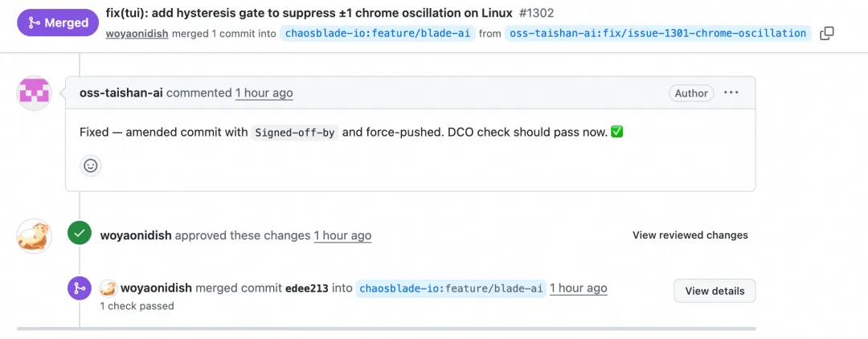Click oss-taishan-ai pink avatar
The height and width of the screenshot is (339, 868).
coord(35,93)
